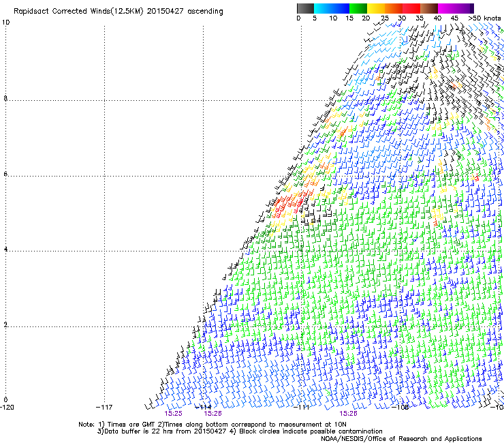
Task: Click the '35' label under the color scale
Action: pos(420,18)
